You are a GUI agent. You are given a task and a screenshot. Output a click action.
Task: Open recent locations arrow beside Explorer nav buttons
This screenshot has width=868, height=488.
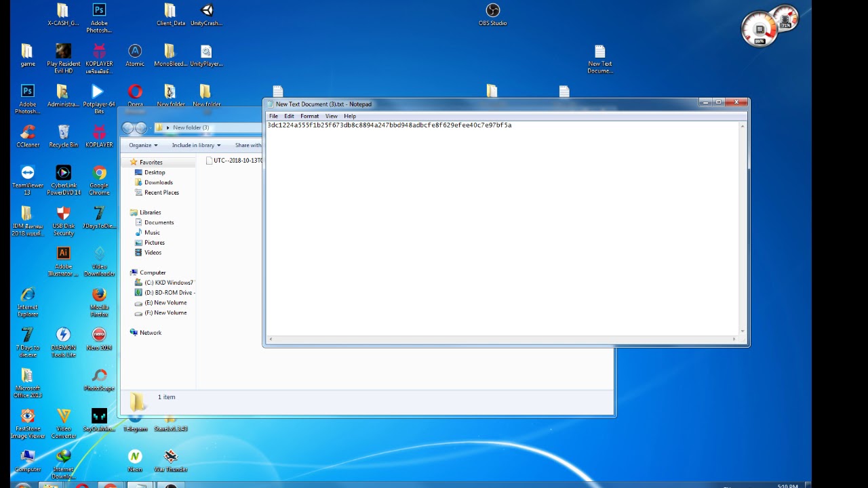coord(151,128)
